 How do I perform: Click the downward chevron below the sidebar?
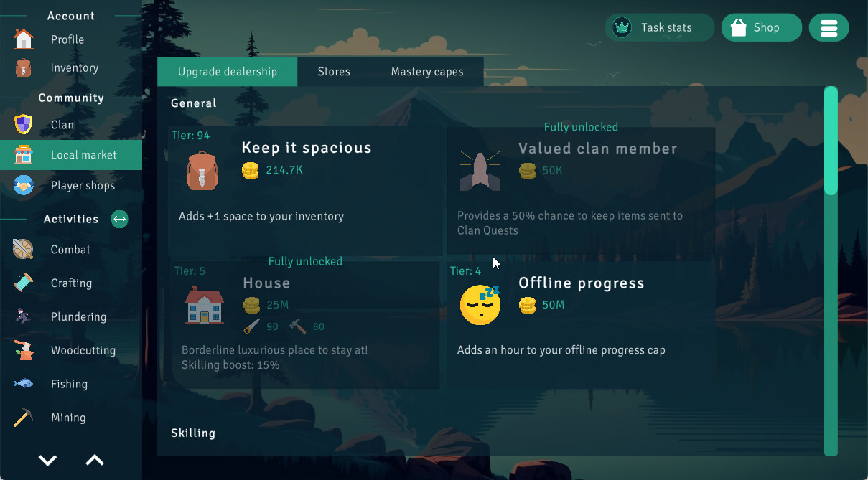47,460
